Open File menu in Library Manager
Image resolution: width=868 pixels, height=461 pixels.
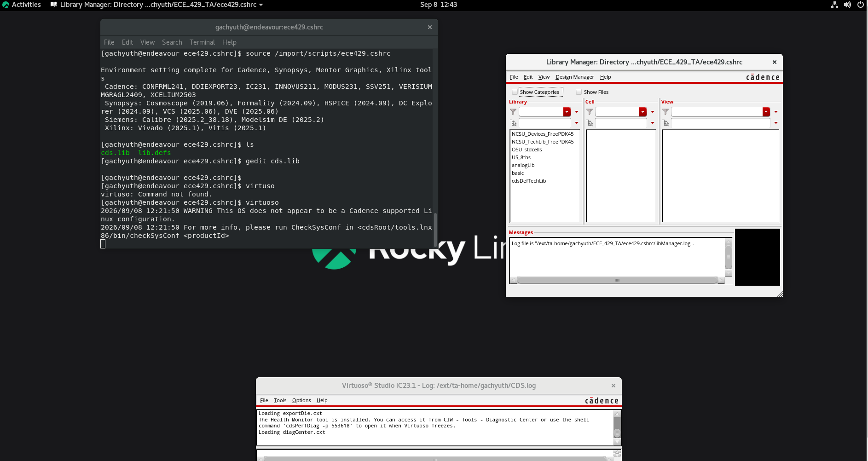coord(514,77)
